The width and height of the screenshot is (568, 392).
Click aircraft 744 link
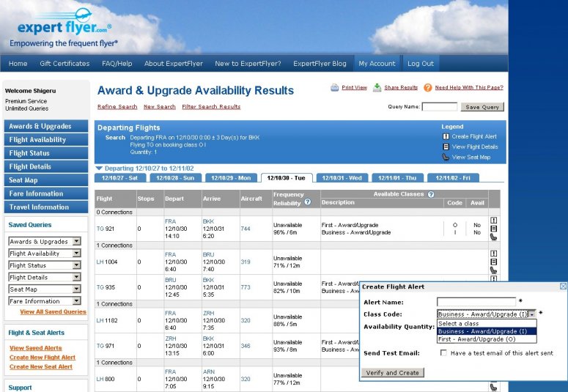(x=246, y=229)
